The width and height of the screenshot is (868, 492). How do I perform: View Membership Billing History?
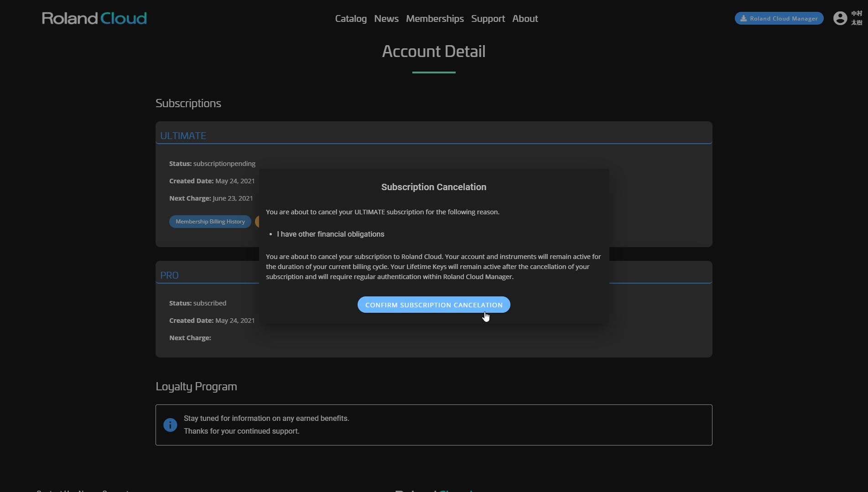pyautogui.click(x=210, y=222)
